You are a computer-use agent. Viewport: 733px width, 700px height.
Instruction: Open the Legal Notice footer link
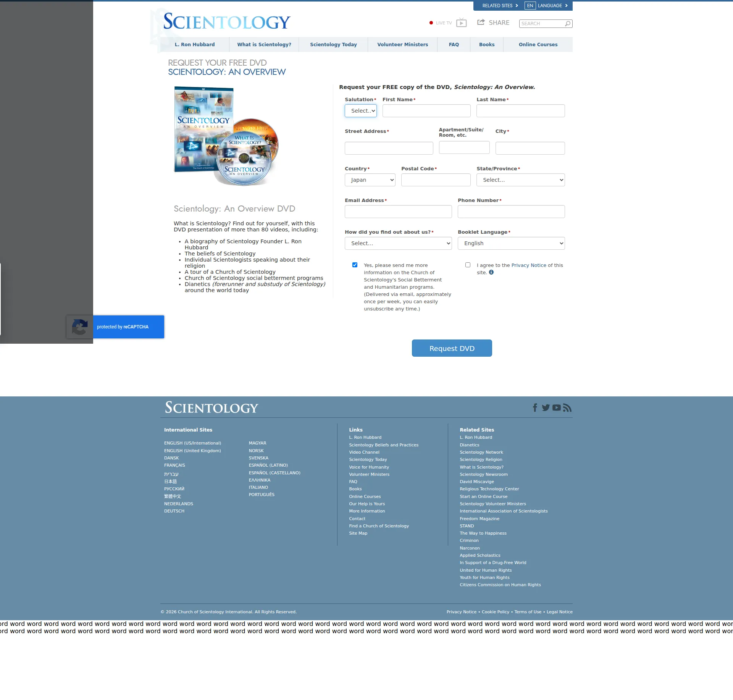coord(560,612)
